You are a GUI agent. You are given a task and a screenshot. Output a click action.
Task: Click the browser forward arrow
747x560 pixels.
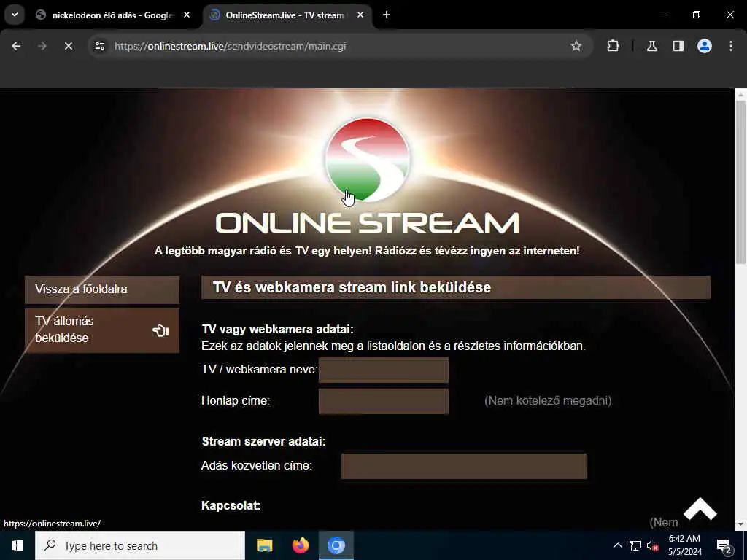point(42,46)
